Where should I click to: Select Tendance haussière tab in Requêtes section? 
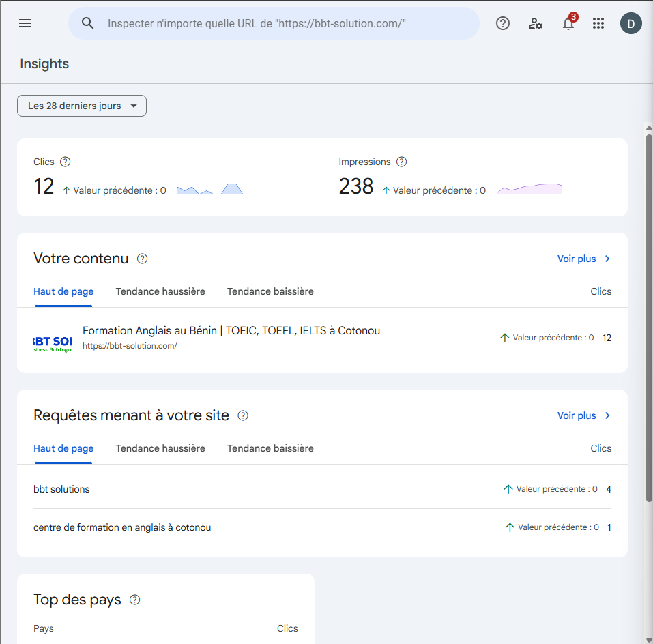[160, 449]
